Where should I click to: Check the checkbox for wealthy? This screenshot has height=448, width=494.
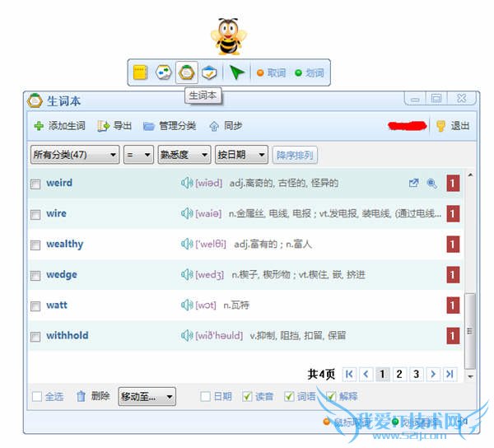35,245
